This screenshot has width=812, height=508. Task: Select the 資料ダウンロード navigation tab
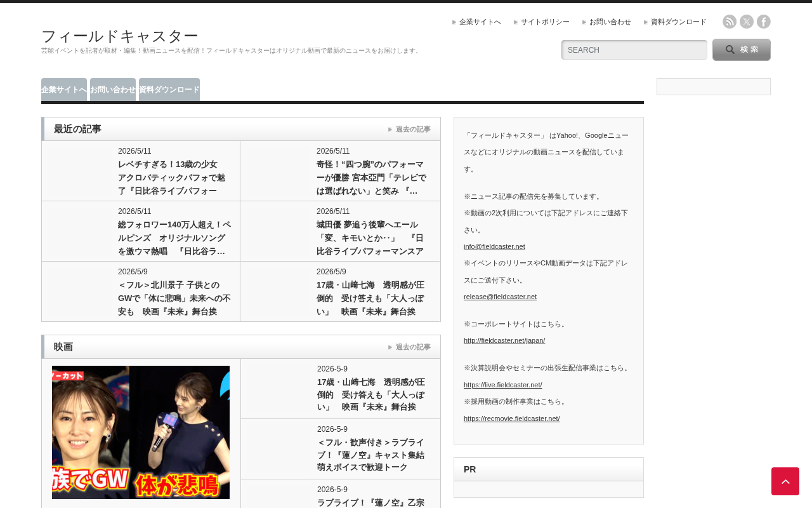pyautogui.click(x=169, y=90)
